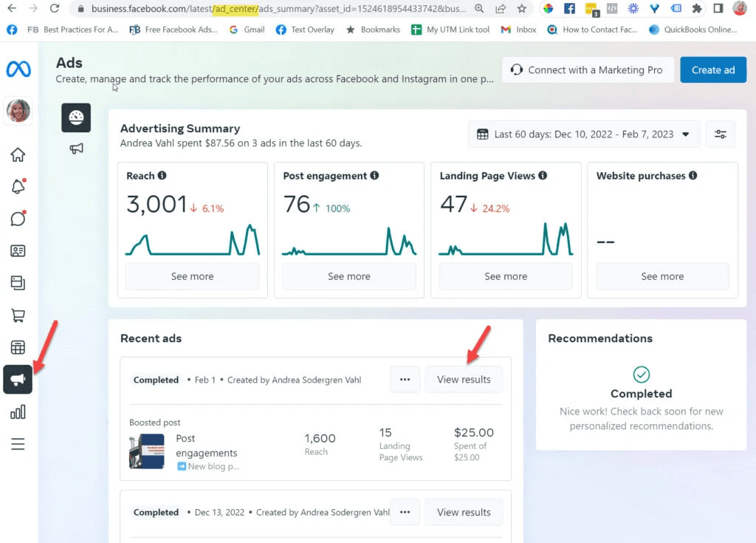Click the share page icon in address bar
756x543 pixels.
pyautogui.click(x=501, y=8)
